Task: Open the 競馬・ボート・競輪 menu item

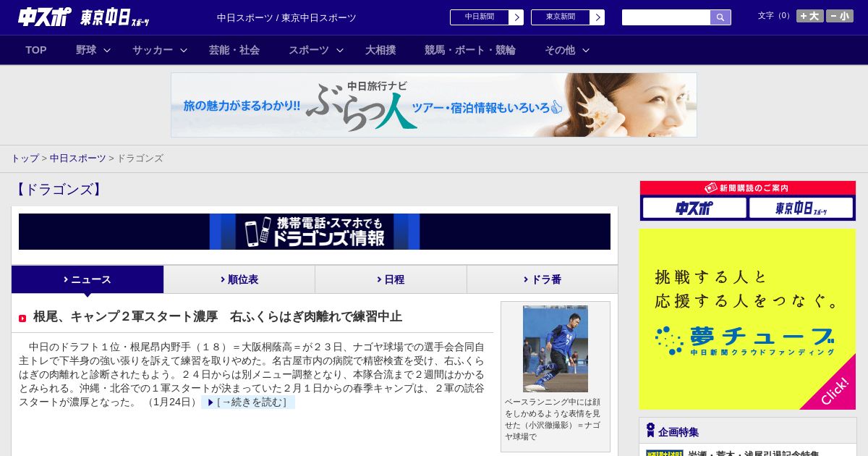Action: click(x=470, y=50)
